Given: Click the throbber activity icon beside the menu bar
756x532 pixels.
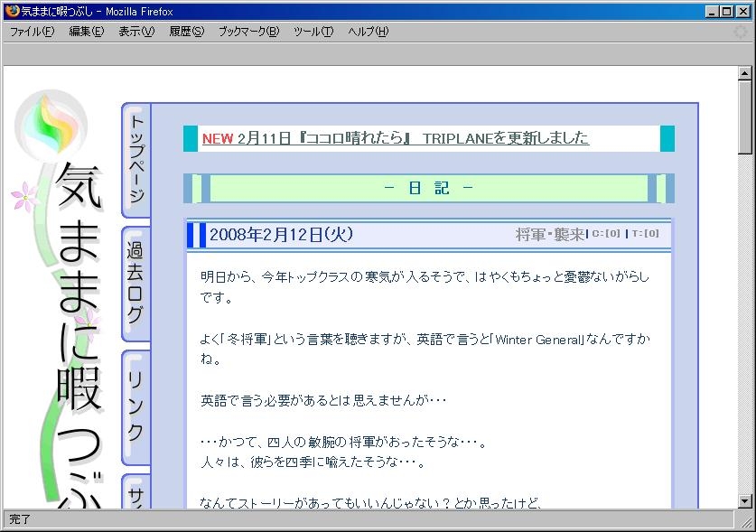Looking at the screenshot, I should (x=742, y=32).
